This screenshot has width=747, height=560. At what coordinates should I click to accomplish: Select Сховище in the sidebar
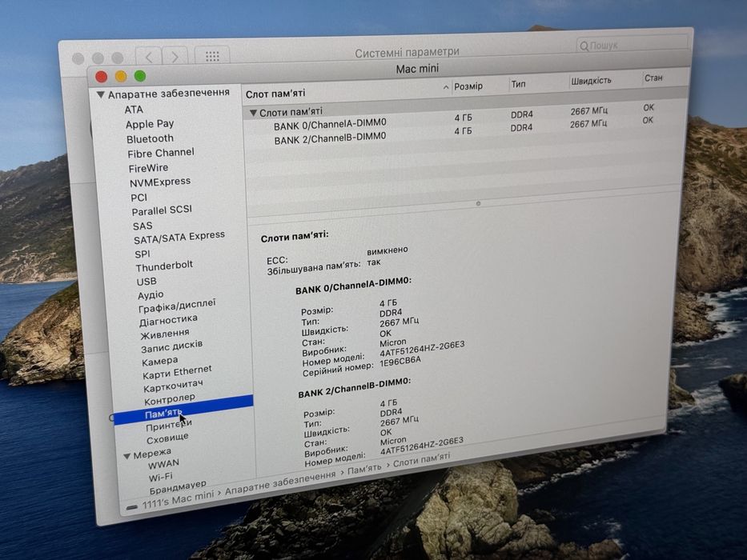pos(167,438)
